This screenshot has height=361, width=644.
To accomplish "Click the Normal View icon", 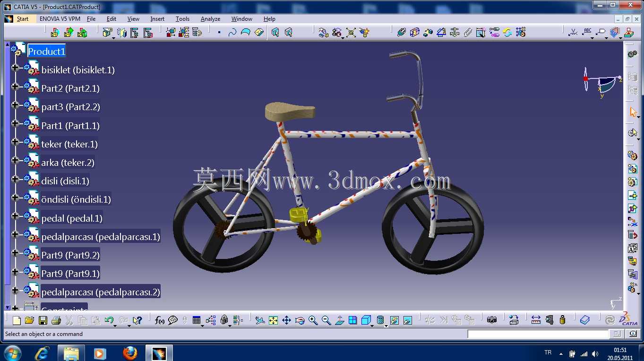I will click(339, 320).
